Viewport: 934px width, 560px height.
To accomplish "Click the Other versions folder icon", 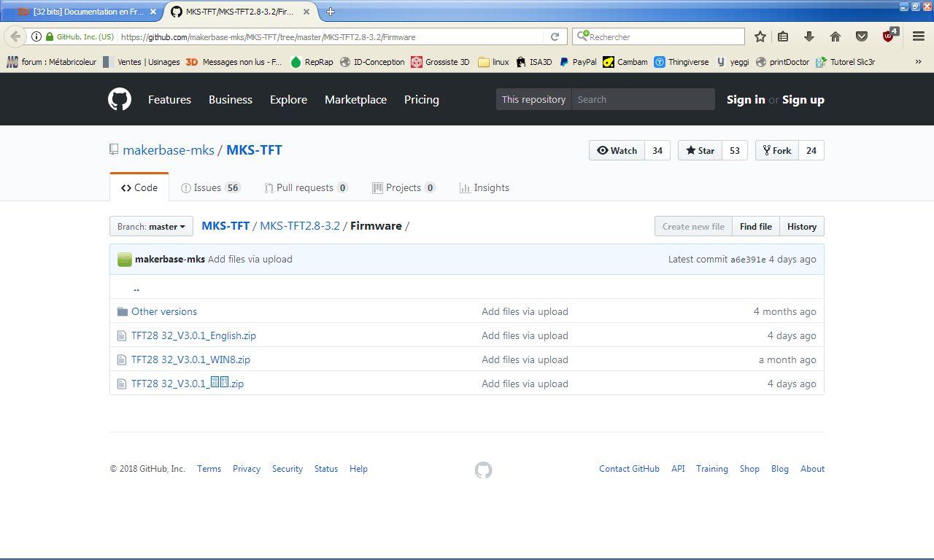I will point(122,311).
